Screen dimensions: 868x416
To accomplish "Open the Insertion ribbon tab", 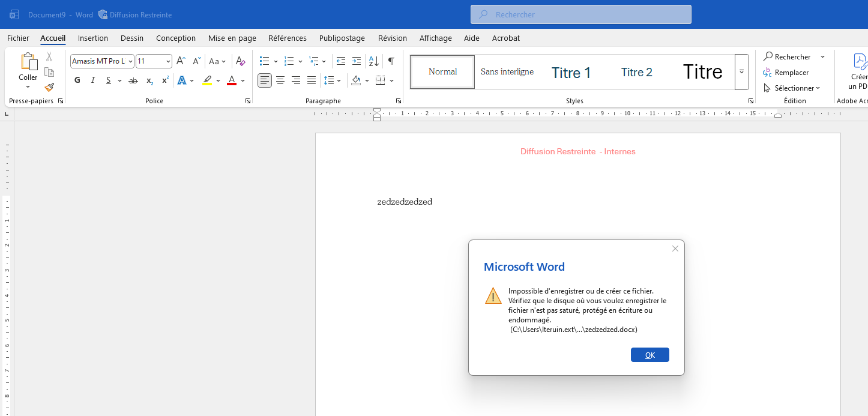I will [x=93, y=38].
